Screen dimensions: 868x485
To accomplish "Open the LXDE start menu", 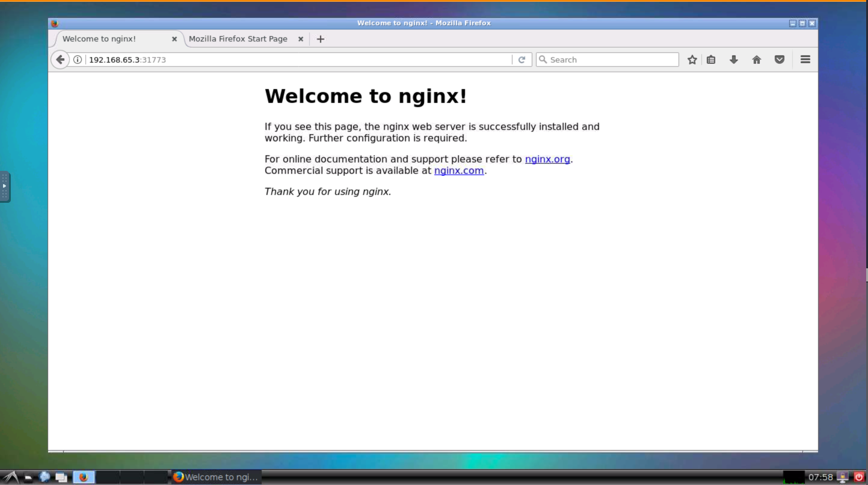I will [x=10, y=477].
